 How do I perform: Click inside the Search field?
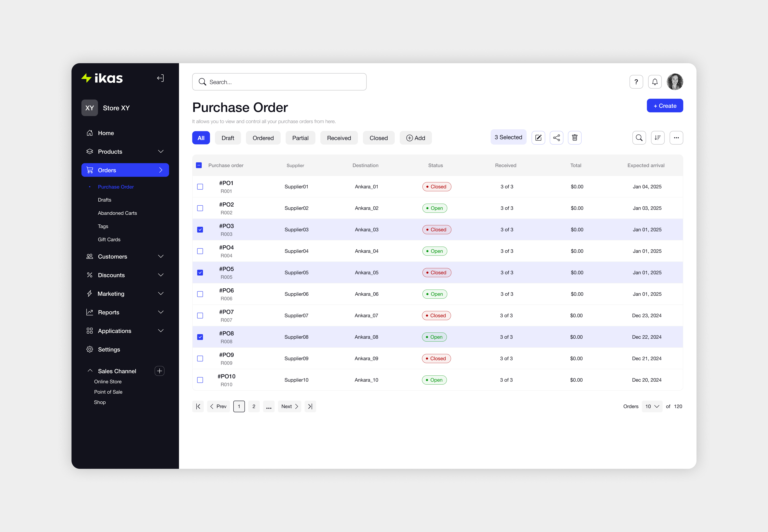click(x=279, y=82)
